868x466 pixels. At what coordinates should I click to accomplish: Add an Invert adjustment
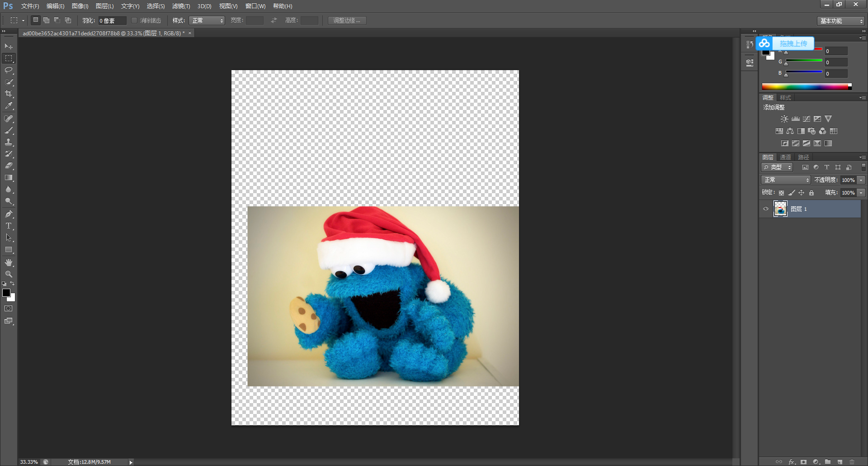click(785, 143)
